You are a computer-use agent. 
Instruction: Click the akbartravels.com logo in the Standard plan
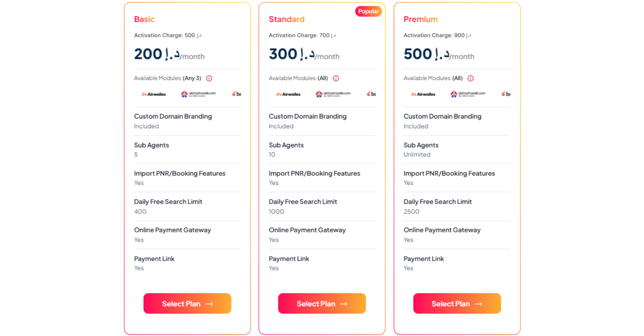(333, 94)
